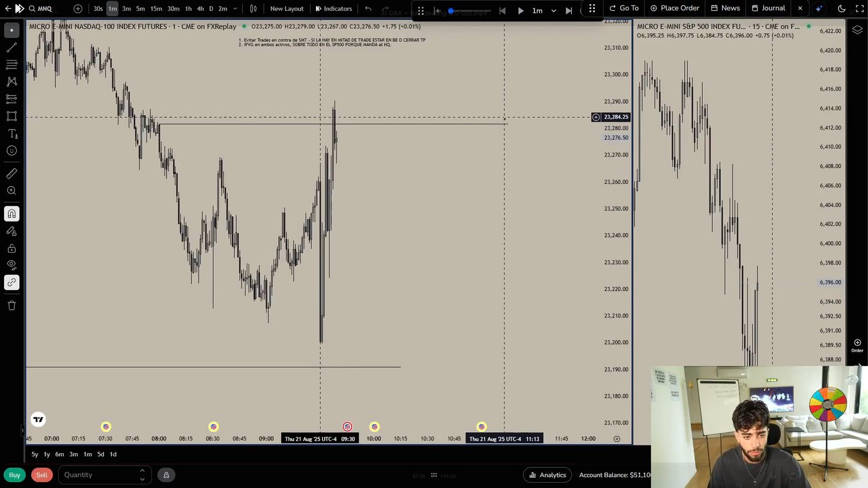The width and height of the screenshot is (868, 488).
Task: Open the New Layout menu
Action: click(287, 9)
